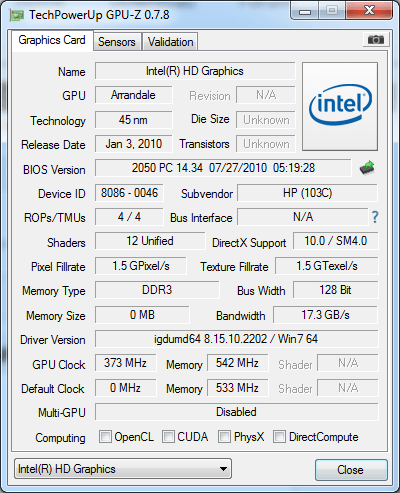Click the BIOS Version text field
The height and width of the screenshot is (493, 400).
(x=223, y=168)
